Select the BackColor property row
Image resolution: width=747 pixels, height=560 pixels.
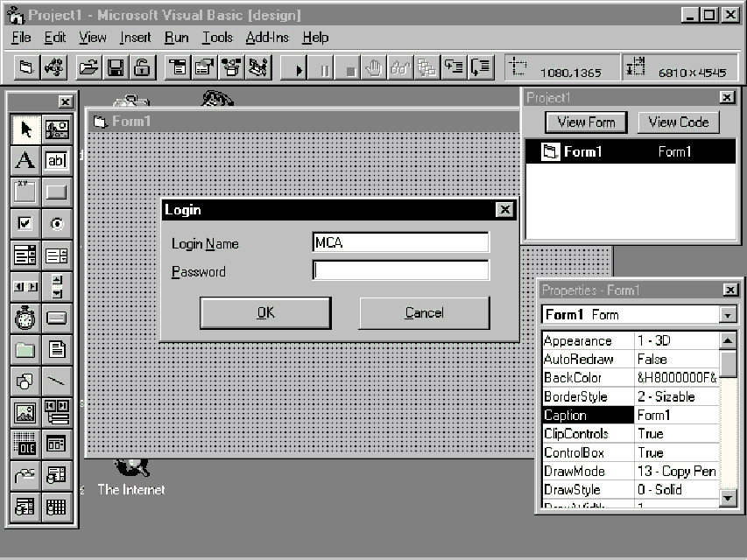coord(586,378)
